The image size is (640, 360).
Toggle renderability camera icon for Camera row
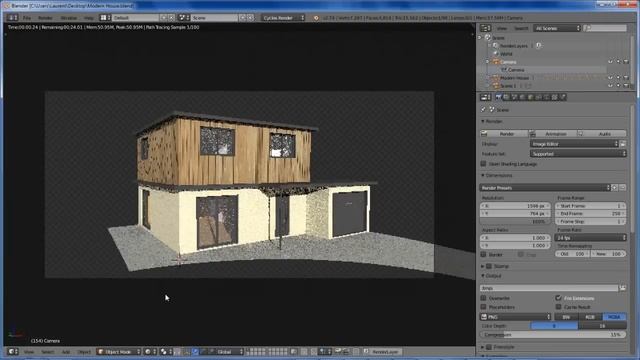626,62
